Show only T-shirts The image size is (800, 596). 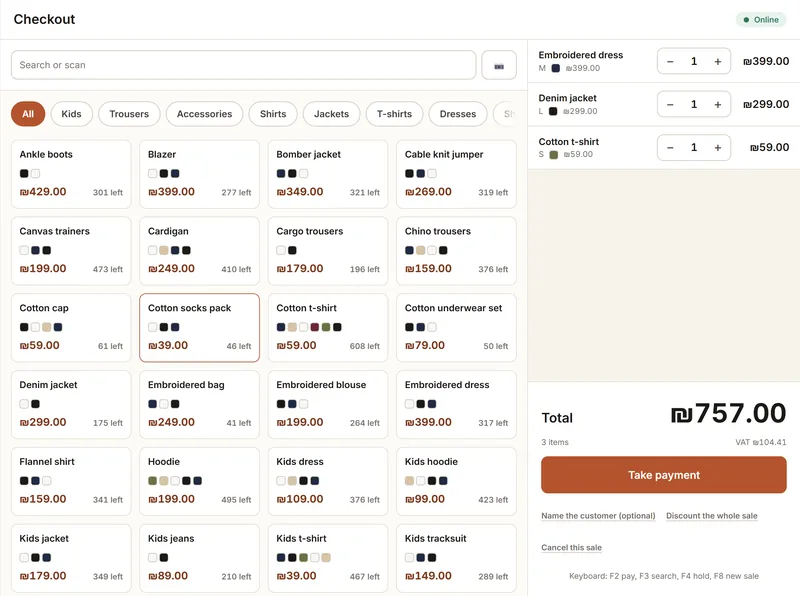pos(394,114)
